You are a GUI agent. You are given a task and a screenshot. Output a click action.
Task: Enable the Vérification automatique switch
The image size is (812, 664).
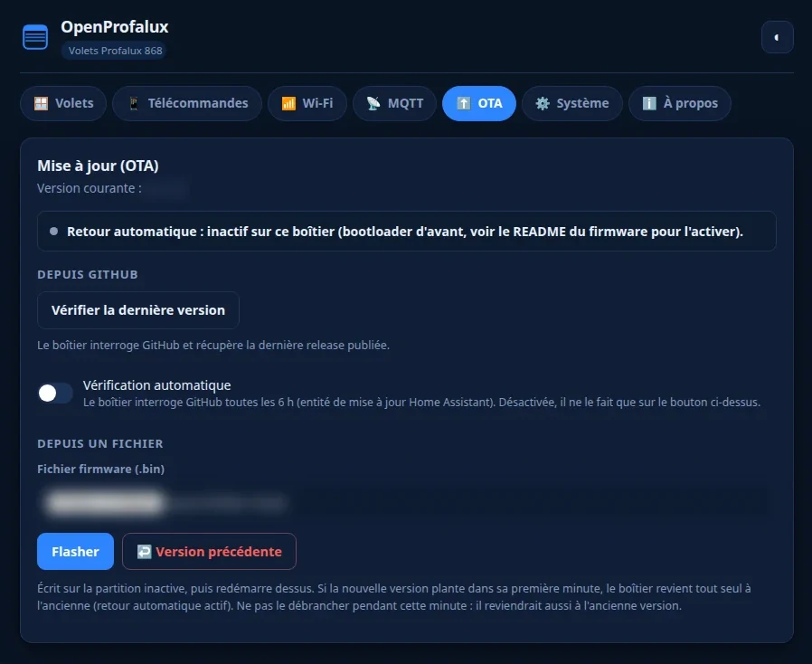[x=55, y=394]
